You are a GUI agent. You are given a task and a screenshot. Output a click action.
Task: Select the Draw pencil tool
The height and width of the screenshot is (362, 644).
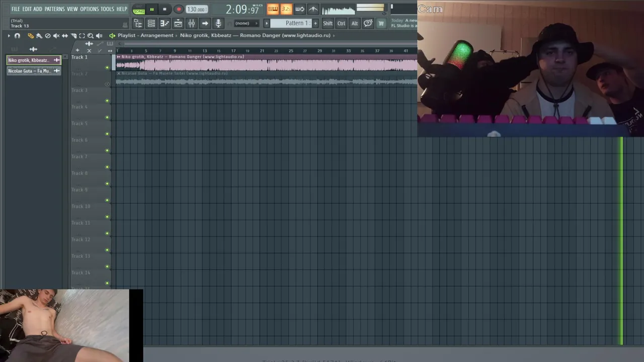click(30, 36)
